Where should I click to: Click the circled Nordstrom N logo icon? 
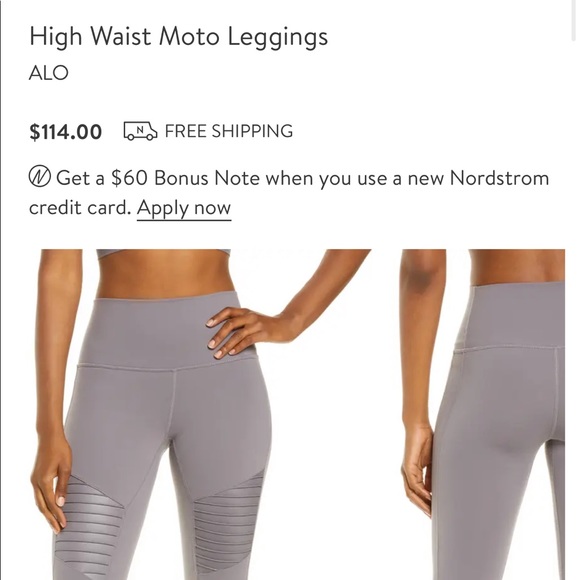(40, 177)
